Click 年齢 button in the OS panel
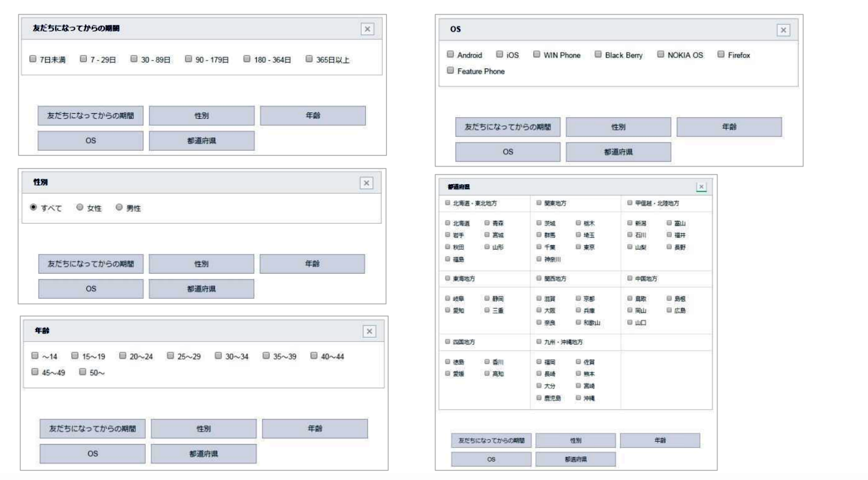Image resolution: width=868 pixels, height=480 pixels. pos(729,127)
